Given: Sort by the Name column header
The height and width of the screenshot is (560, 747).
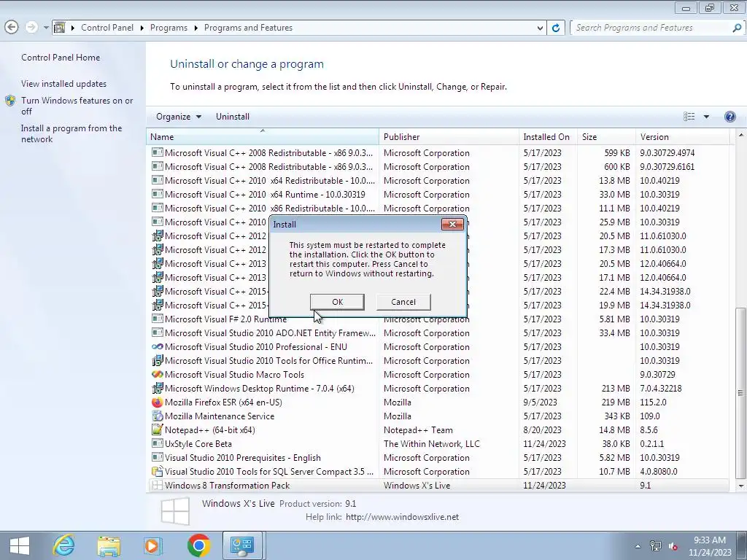Looking at the screenshot, I should (262, 136).
